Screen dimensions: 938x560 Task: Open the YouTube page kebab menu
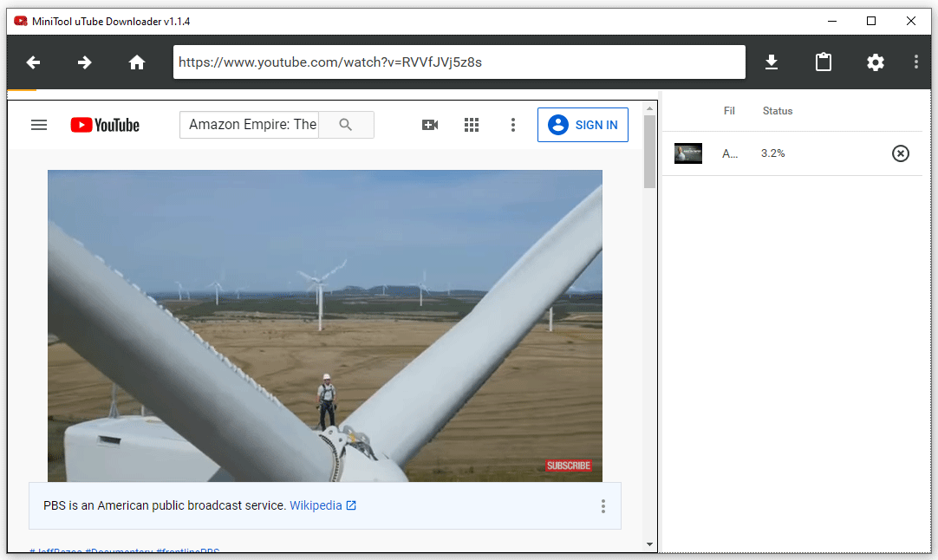tap(513, 124)
